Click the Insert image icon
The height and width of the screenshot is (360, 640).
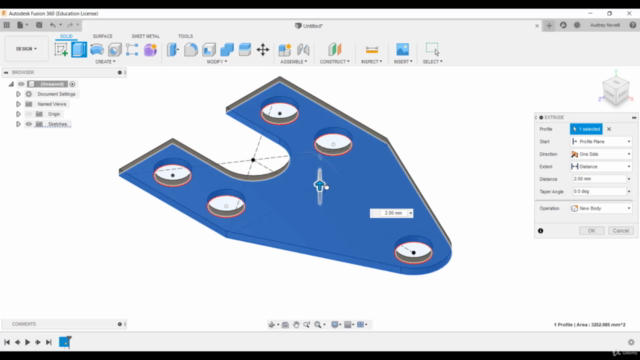point(402,50)
